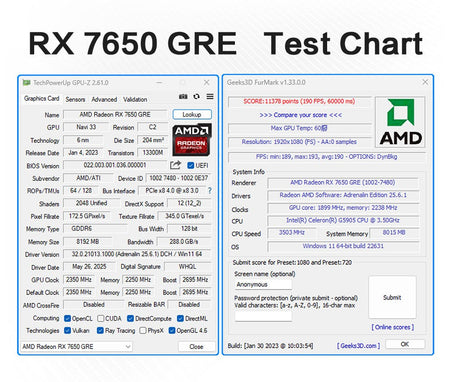Click the Screen name input field
The width and height of the screenshot is (450, 382).
click(263, 284)
